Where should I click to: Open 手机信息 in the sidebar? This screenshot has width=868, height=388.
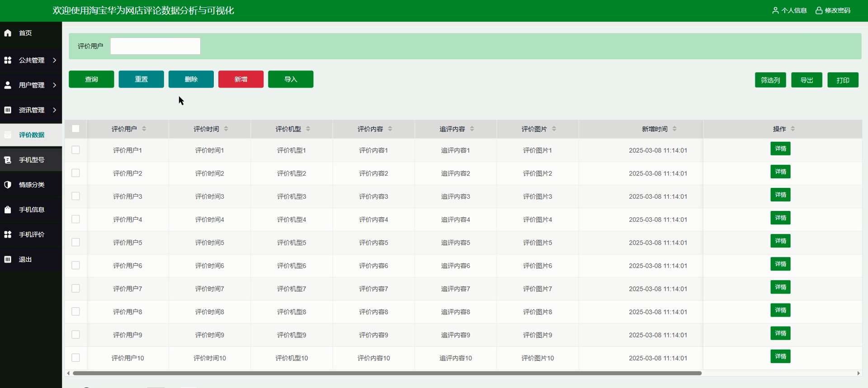(31, 210)
